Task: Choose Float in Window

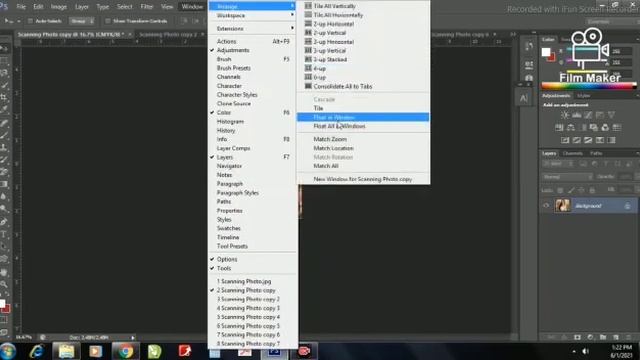Action: click(x=363, y=118)
